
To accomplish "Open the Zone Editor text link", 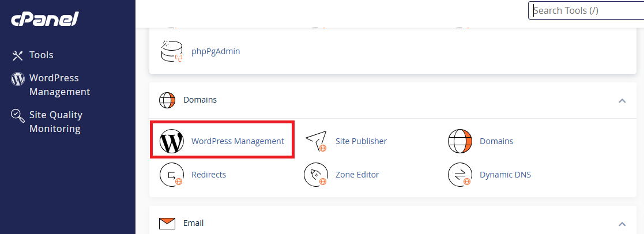I will pyautogui.click(x=357, y=175).
